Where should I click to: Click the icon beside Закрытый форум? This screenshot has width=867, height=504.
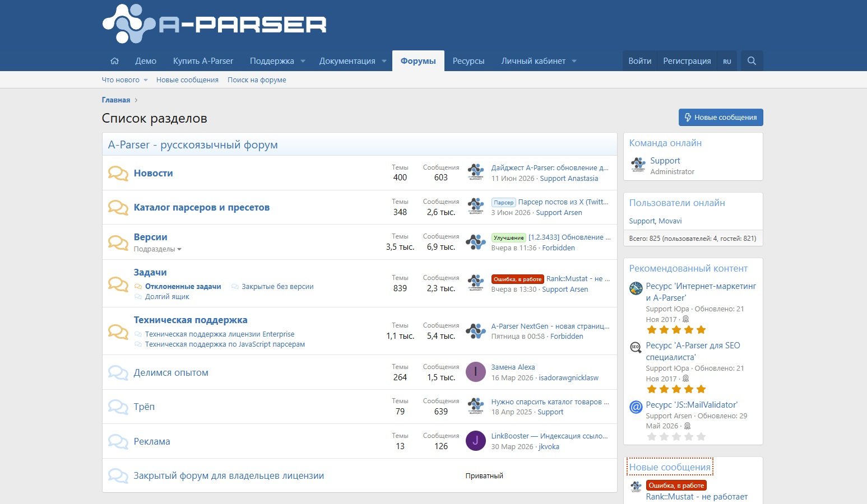coord(118,475)
